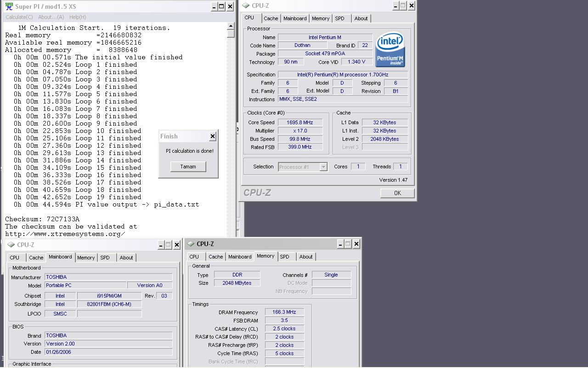Click the Level 2 cache value 2048 KBytes
588x368 pixels.
pos(385,139)
